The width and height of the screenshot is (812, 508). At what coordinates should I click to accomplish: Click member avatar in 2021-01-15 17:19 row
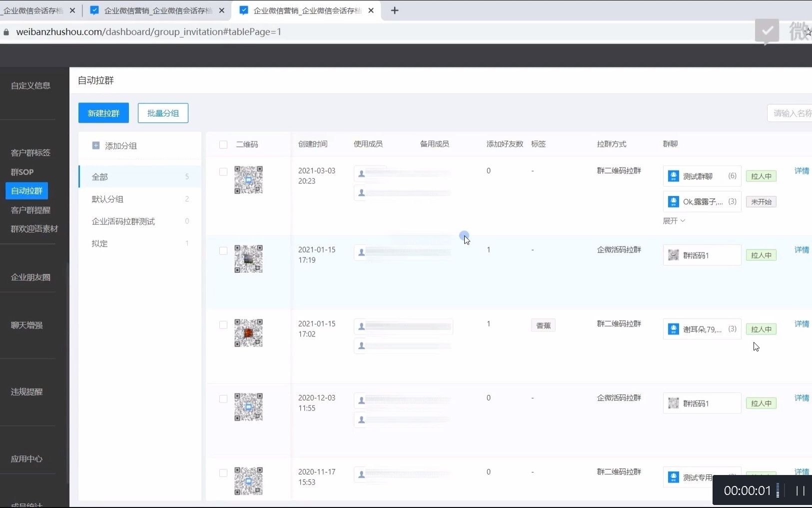361,252
